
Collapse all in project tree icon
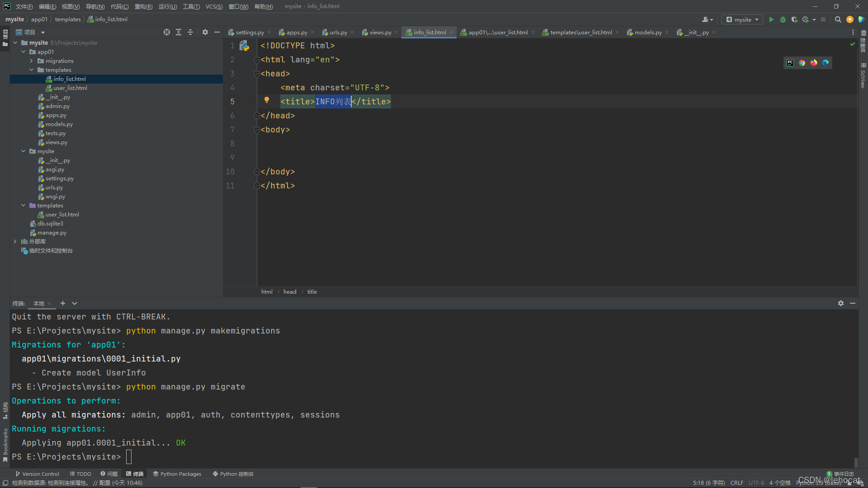[190, 32]
